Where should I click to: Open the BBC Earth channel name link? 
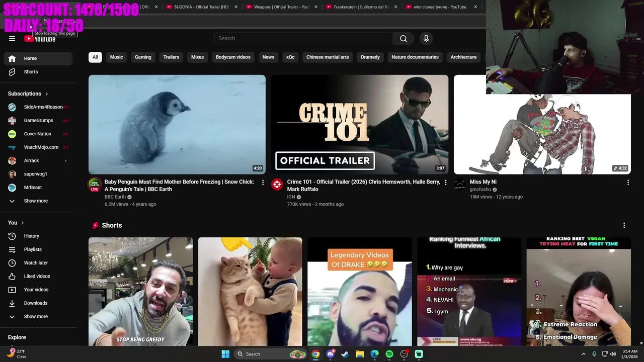(x=115, y=197)
